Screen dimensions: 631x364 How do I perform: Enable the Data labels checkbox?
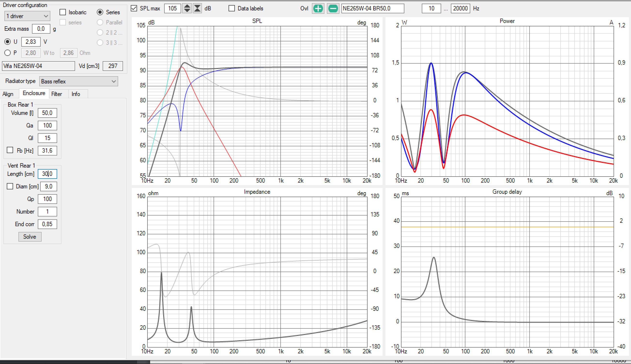pyautogui.click(x=232, y=8)
